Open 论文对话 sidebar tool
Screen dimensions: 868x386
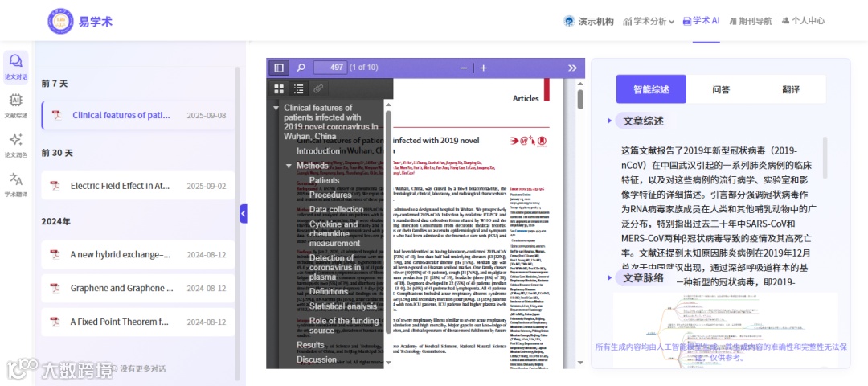(x=15, y=67)
